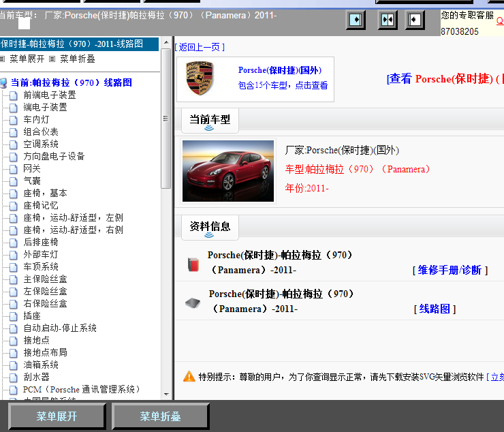Click page icon beside 气囊
Viewport: 504px width, 432px height.
tap(13, 181)
